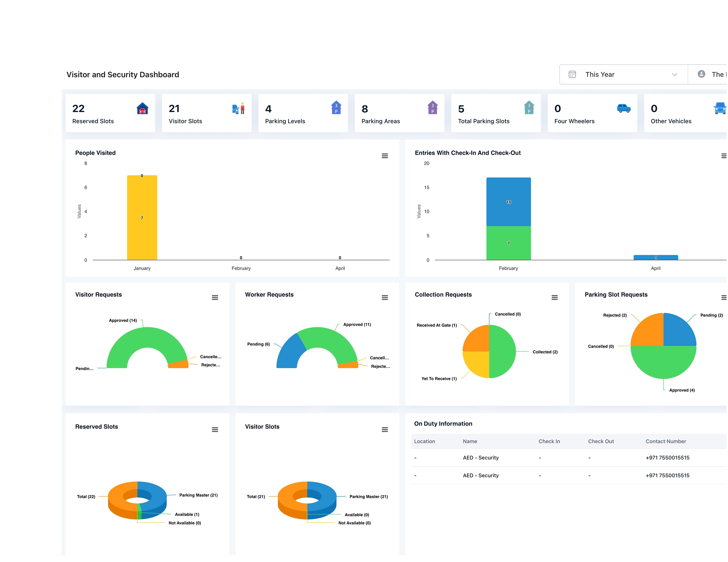
Task: Click the Name column header in On Duty Information
Action: [x=470, y=441]
